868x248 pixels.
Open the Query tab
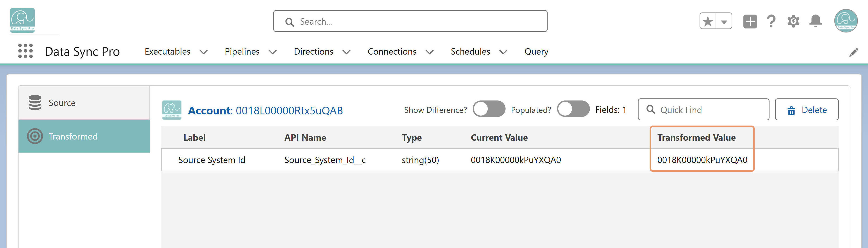pyautogui.click(x=536, y=51)
